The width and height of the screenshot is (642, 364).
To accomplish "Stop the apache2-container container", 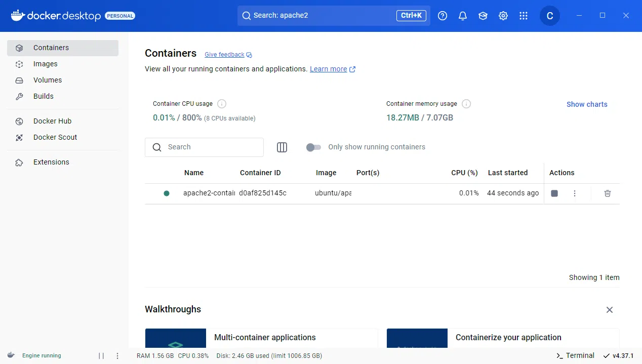I will [554, 193].
